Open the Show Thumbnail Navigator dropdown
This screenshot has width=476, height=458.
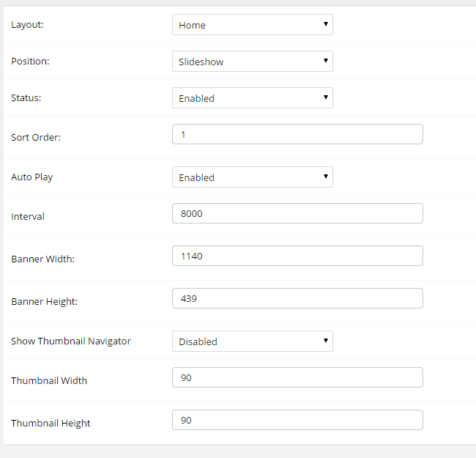tap(252, 341)
